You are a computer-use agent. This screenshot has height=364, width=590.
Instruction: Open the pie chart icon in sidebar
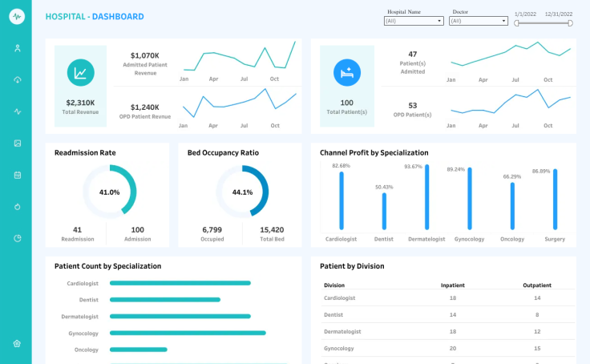[18, 238]
